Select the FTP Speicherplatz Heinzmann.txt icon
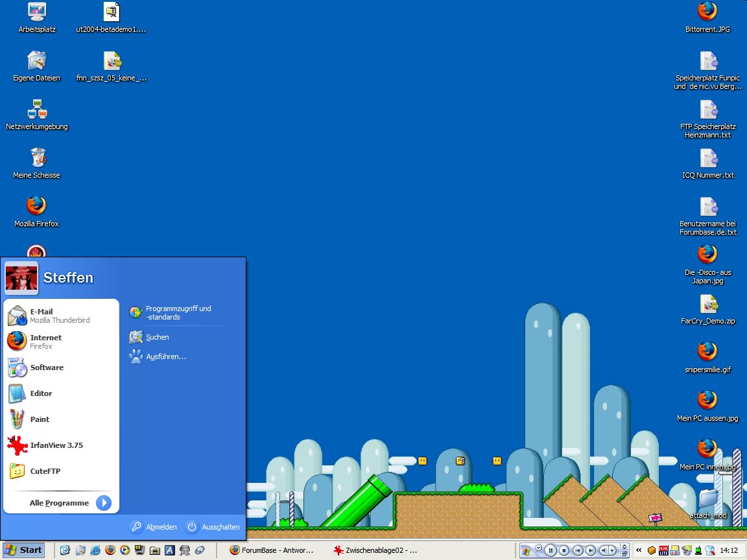 point(707,119)
